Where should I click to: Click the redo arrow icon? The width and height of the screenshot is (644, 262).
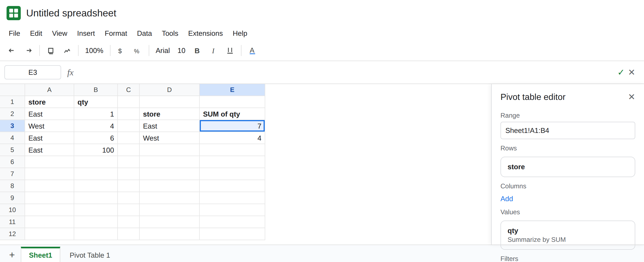click(29, 50)
